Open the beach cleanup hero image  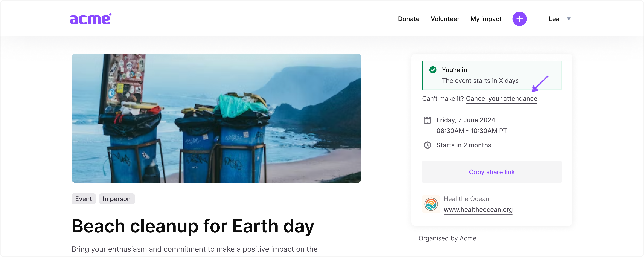(216, 118)
